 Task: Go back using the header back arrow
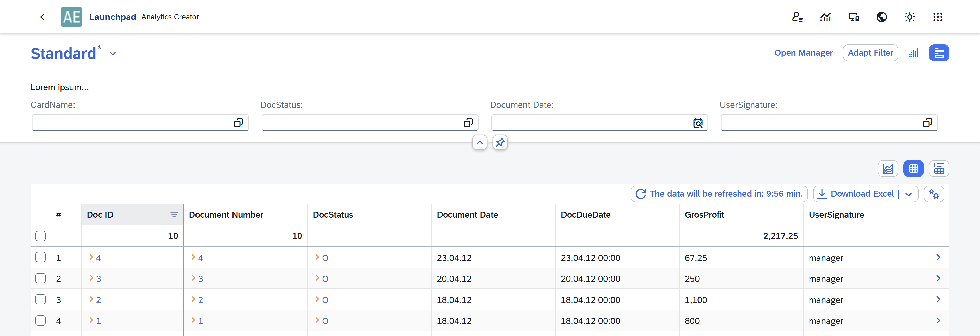point(42,17)
